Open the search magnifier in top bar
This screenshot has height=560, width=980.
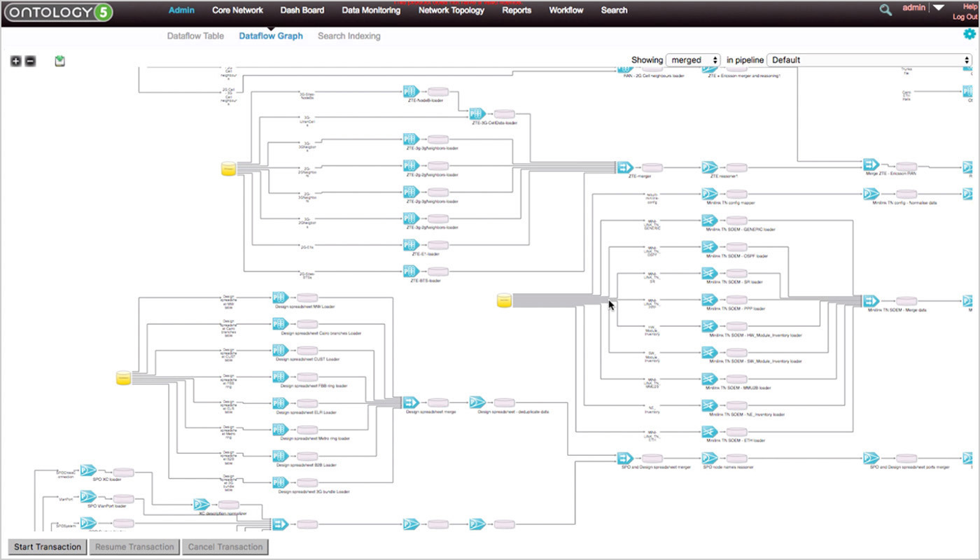885,10
